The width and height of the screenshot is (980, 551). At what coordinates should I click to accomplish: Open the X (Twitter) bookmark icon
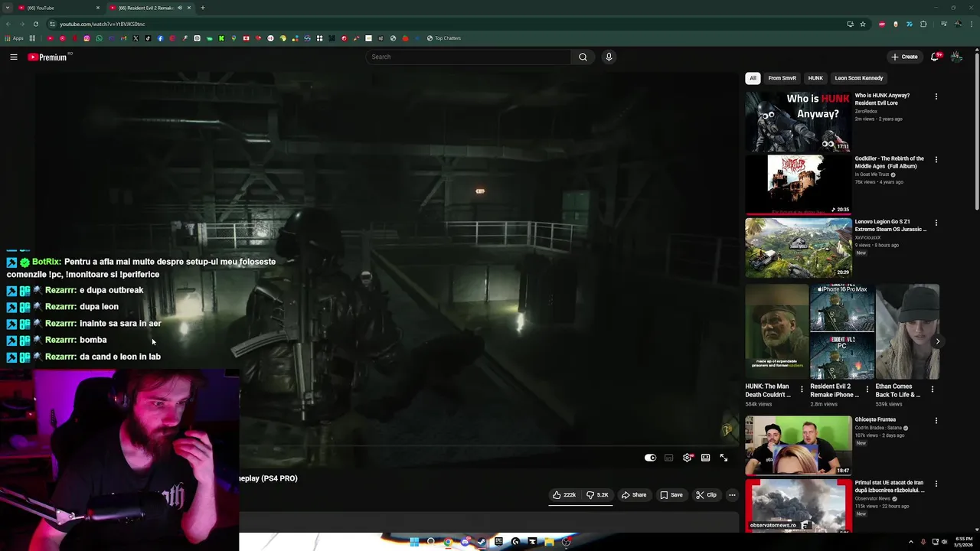(136, 38)
